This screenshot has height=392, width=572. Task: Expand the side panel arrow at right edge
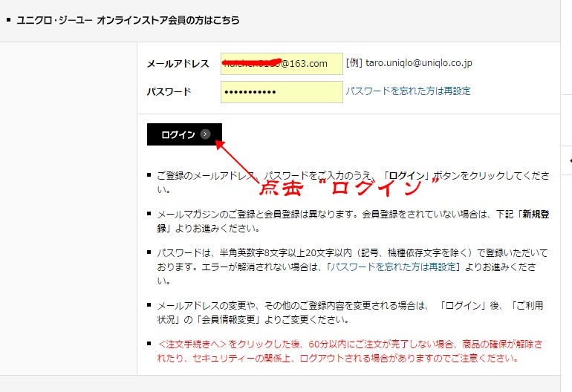click(x=568, y=160)
